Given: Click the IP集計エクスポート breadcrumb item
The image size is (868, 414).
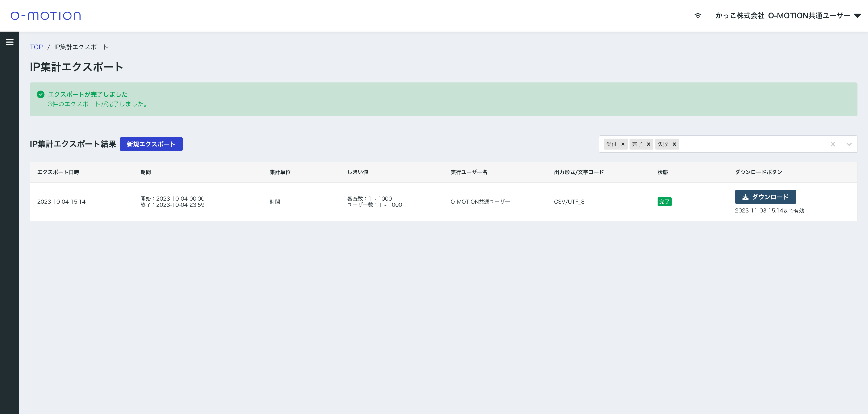Looking at the screenshot, I should (81, 47).
